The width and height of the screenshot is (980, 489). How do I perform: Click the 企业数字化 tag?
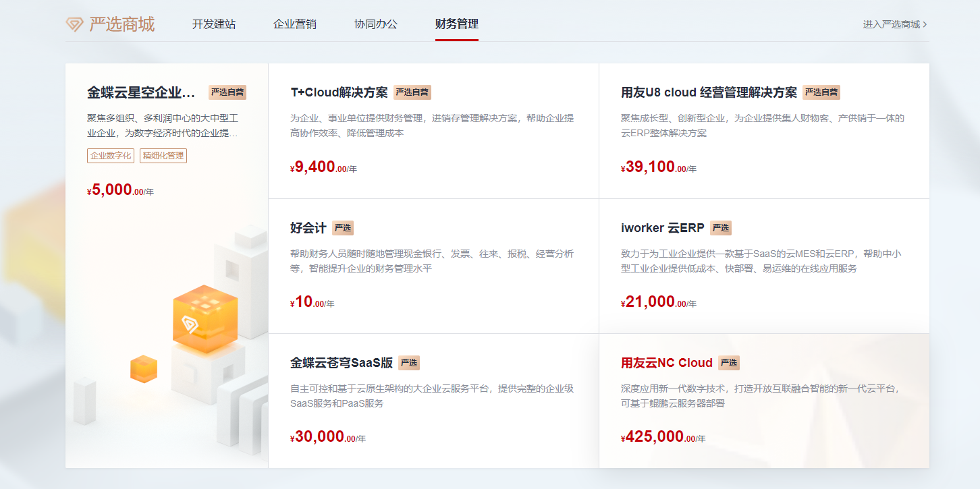coord(111,156)
